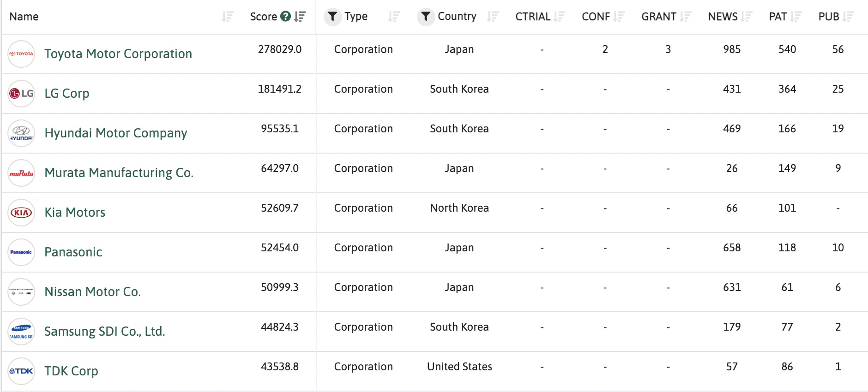Select Samsung SDI Co., Ltd. link
This screenshot has height=392, width=868.
click(x=105, y=332)
